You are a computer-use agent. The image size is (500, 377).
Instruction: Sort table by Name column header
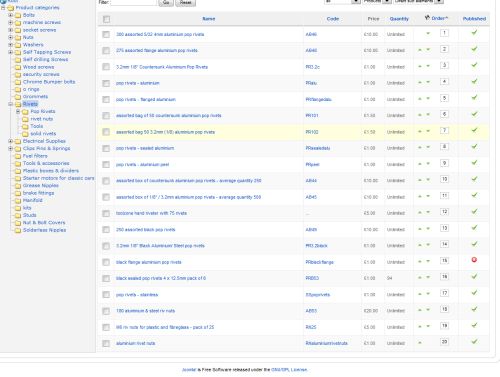(x=209, y=19)
